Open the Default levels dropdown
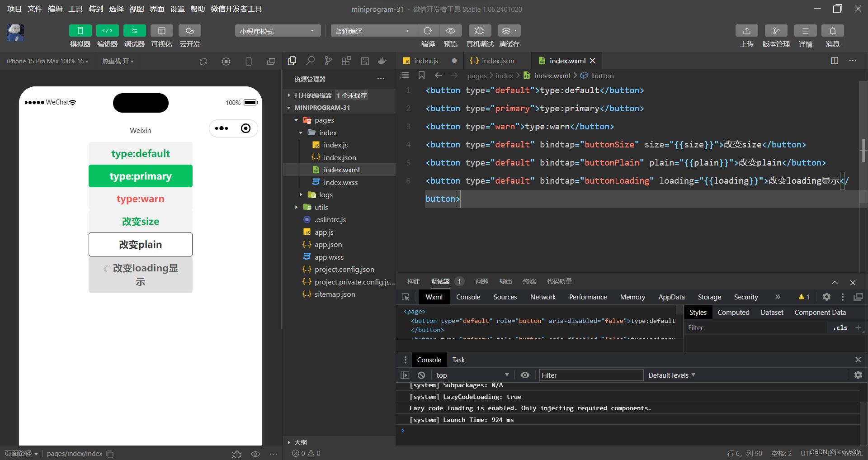Image resolution: width=868 pixels, height=460 pixels. (672, 375)
